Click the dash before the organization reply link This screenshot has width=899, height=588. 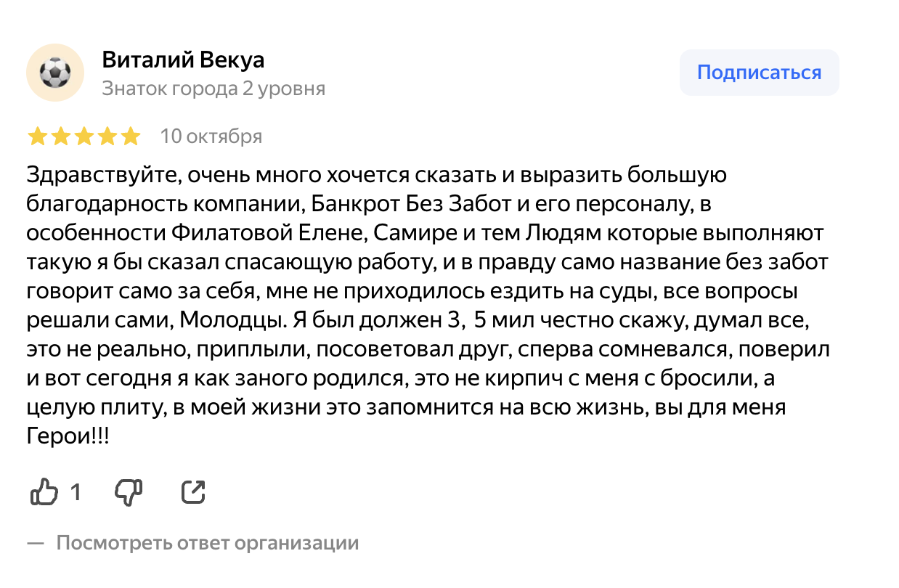click(x=36, y=543)
